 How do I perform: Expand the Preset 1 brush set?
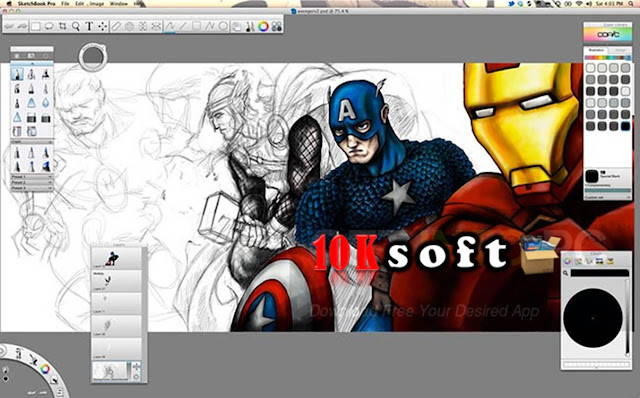click(x=32, y=178)
